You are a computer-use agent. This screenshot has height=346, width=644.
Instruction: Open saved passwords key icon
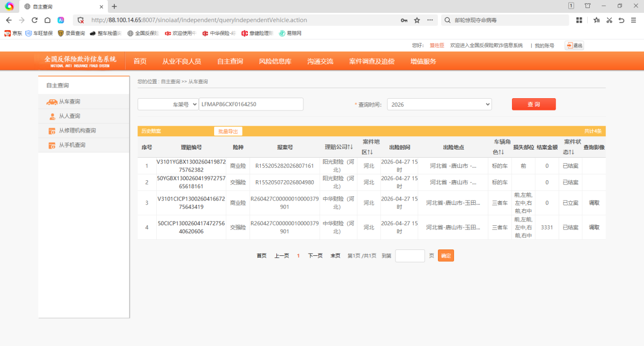coord(404,20)
